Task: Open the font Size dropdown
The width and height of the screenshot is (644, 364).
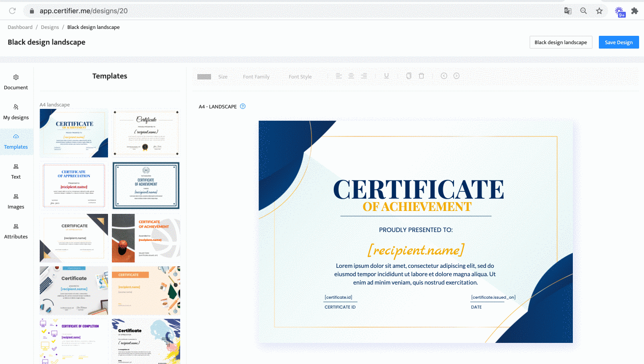Action: (223, 77)
